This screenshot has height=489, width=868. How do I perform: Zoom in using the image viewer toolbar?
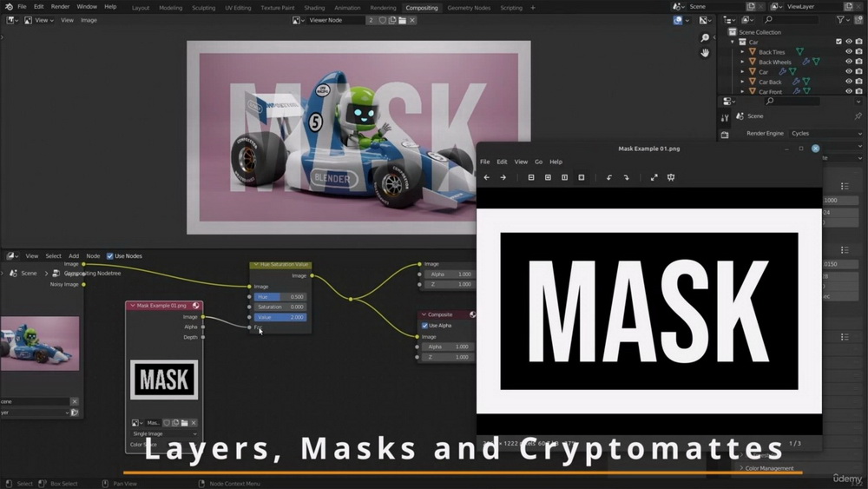[x=548, y=178]
